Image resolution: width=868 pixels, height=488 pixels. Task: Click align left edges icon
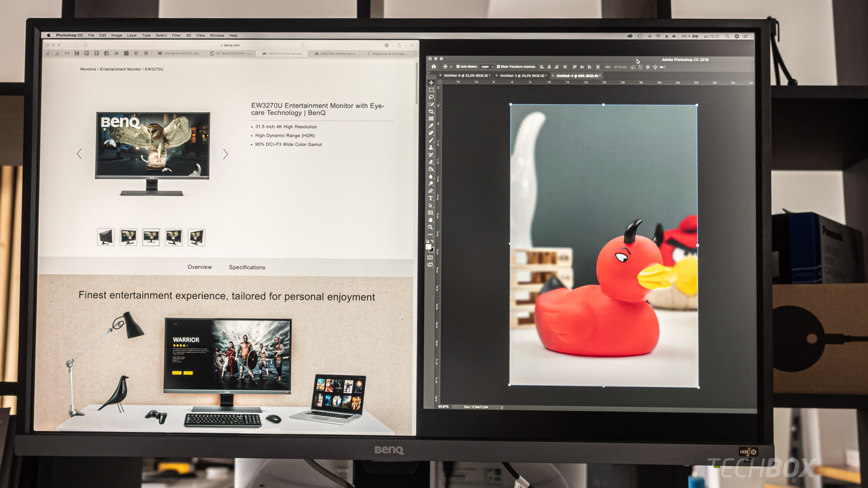coord(542,67)
